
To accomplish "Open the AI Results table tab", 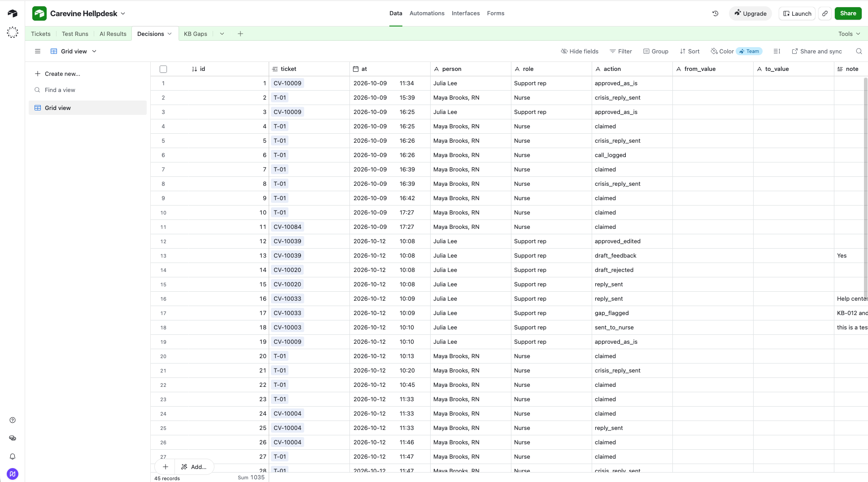I will tap(113, 34).
